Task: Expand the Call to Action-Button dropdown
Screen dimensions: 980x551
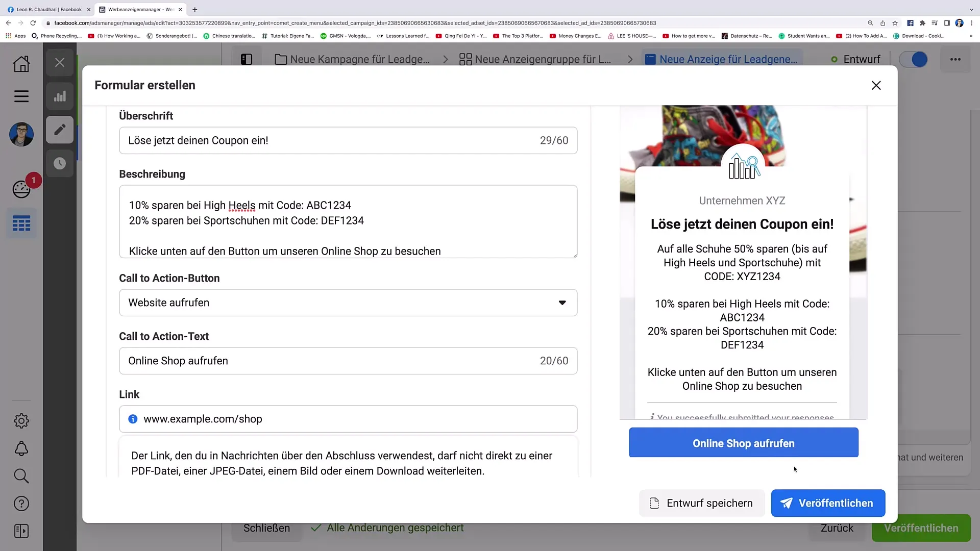Action: point(348,302)
